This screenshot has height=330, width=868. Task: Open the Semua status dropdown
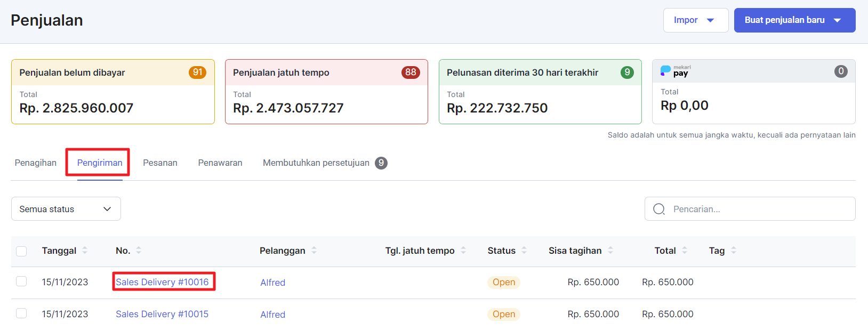[66, 209]
